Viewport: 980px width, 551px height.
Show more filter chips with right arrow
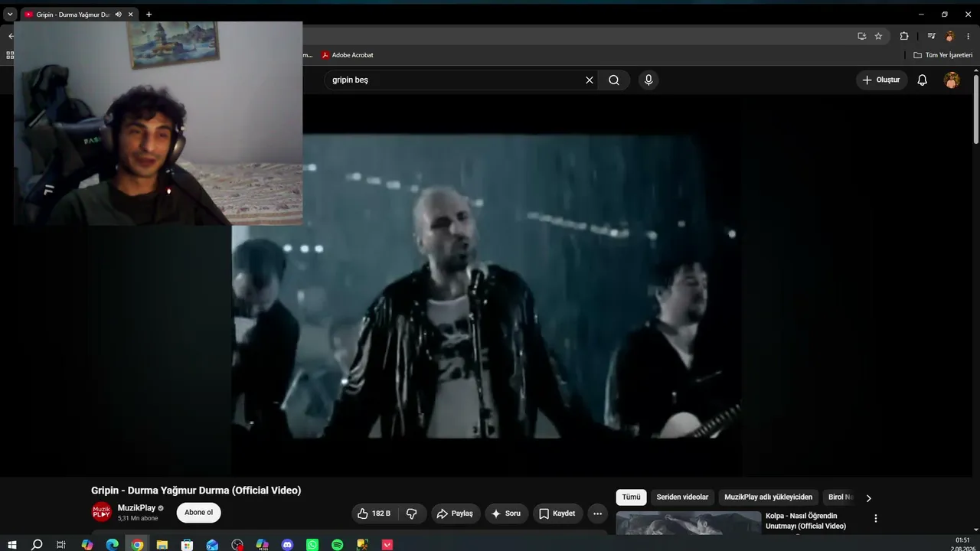[868, 498]
